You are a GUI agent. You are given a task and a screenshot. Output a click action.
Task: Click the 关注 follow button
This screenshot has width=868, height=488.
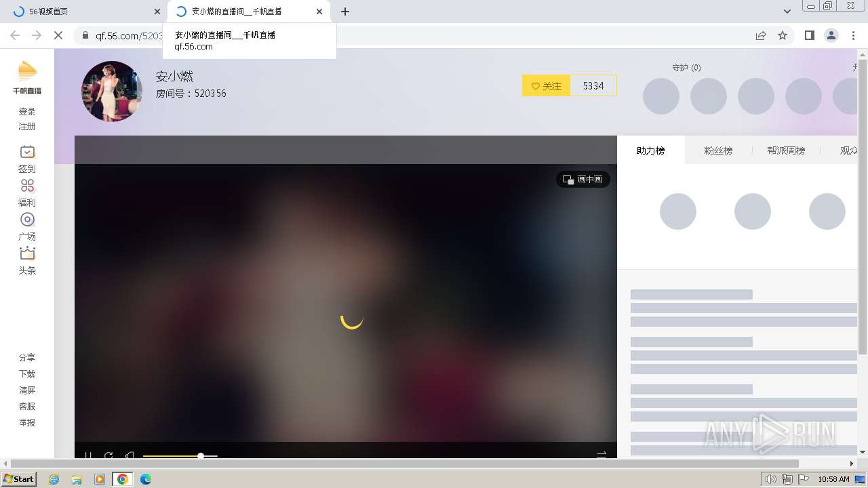pyautogui.click(x=546, y=85)
